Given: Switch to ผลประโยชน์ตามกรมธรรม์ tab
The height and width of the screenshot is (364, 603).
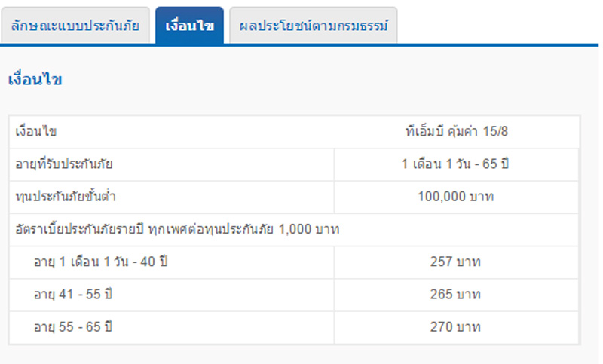Looking at the screenshot, I should click(314, 26).
